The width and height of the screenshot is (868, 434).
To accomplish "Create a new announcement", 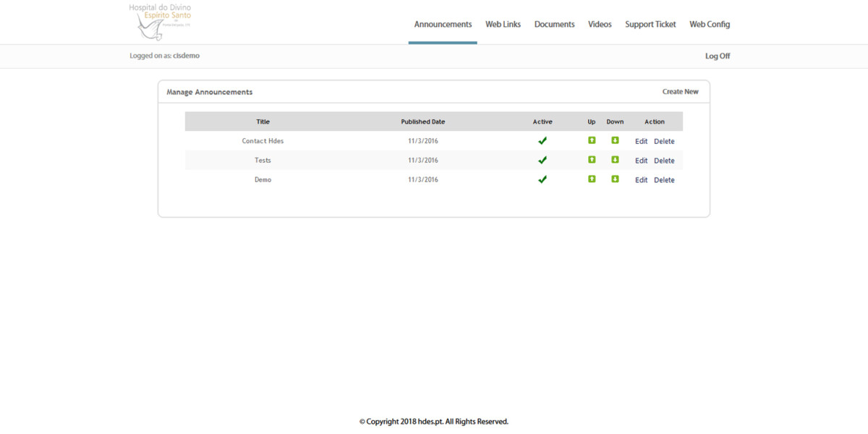I will 680,91.
